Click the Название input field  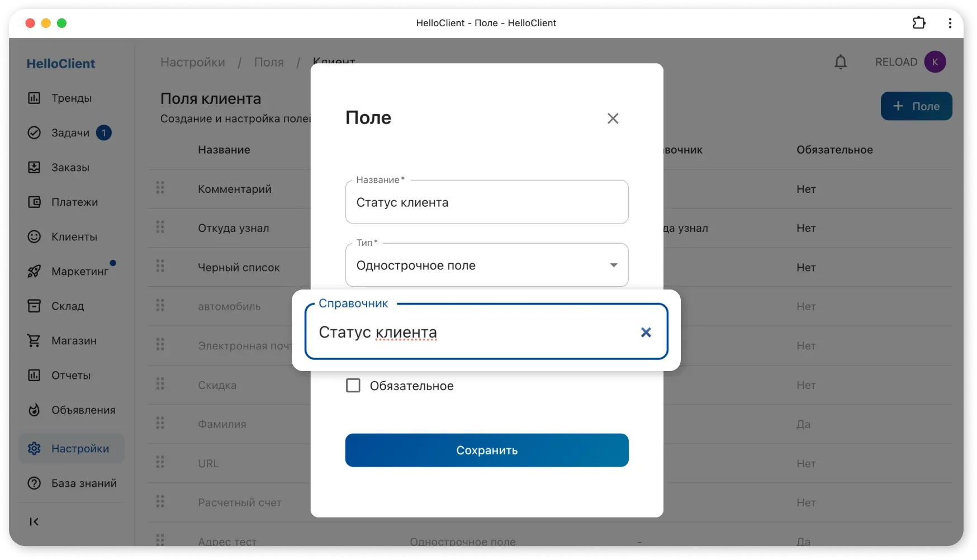point(486,202)
